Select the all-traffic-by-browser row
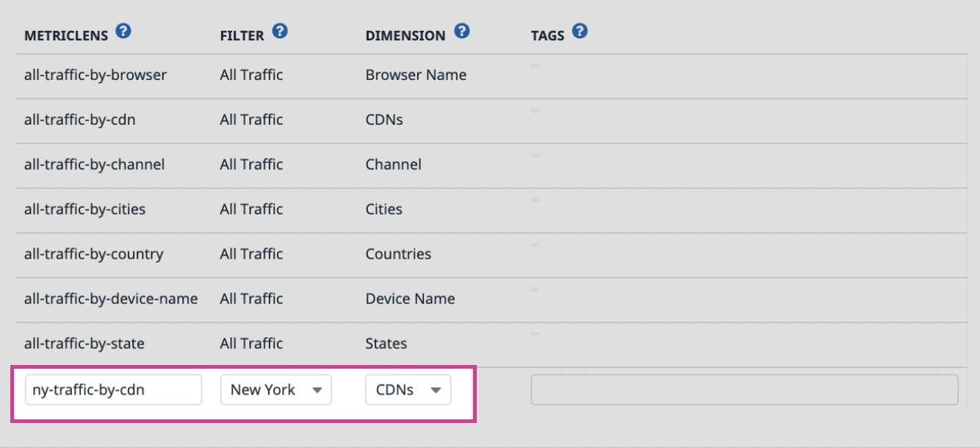Image resolution: width=980 pixels, height=448 pixels. pyautogui.click(x=96, y=75)
